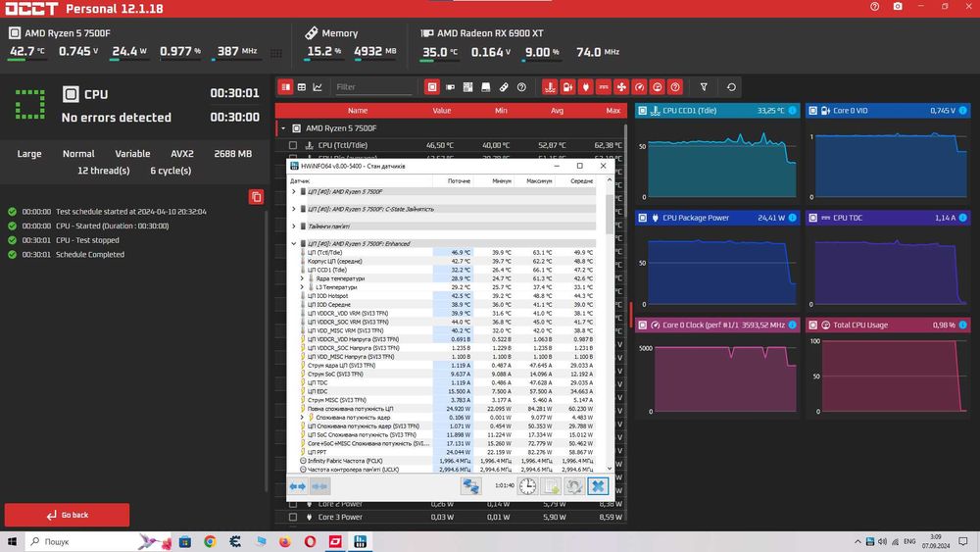Image resolution: width=980 pixels, height=552 pixels.
Task: Sort sensor table by Name column
Action: tap(358, 111)
